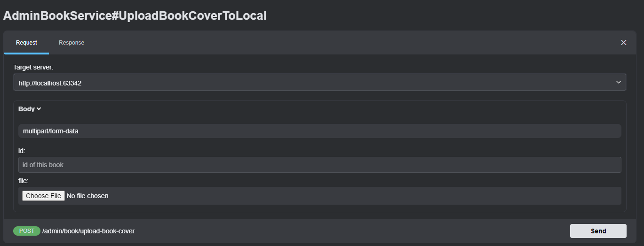The width and height of the screenshot is (644, 246).
Task: Click the Body section header label
Action: point(26,109)
